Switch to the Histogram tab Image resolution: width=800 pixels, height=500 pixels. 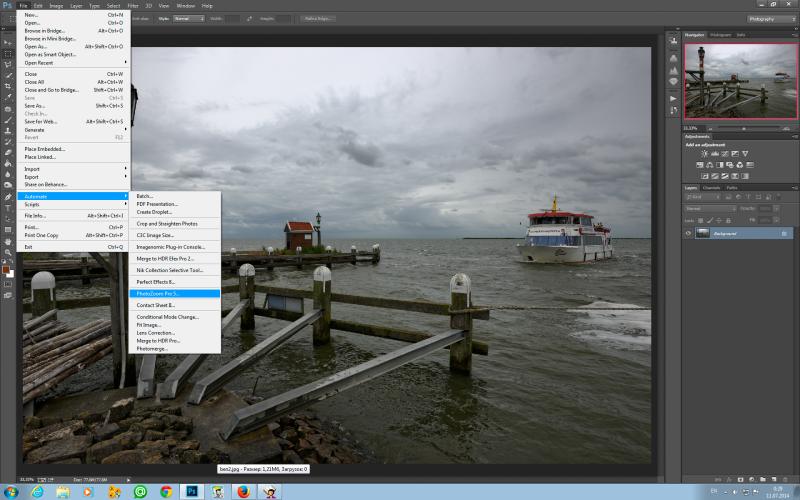720,35
